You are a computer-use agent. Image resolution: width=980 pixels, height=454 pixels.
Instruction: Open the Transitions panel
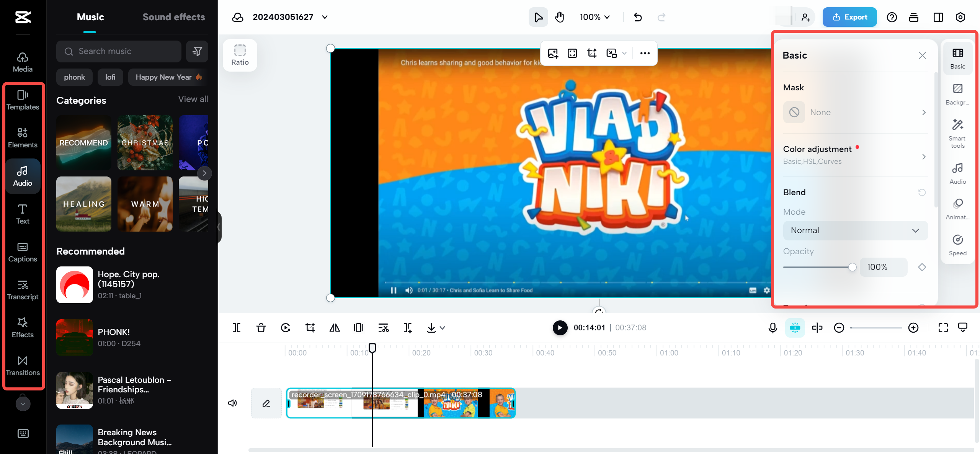coord(23,365)
